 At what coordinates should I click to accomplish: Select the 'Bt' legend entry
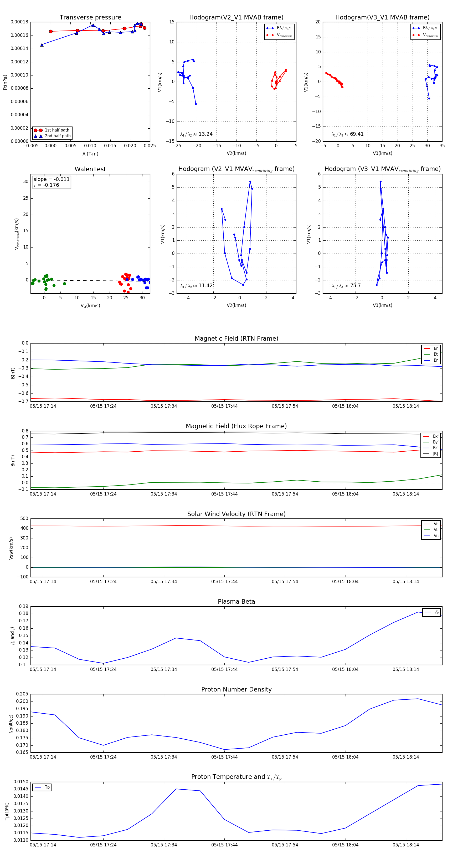[431, 354]
